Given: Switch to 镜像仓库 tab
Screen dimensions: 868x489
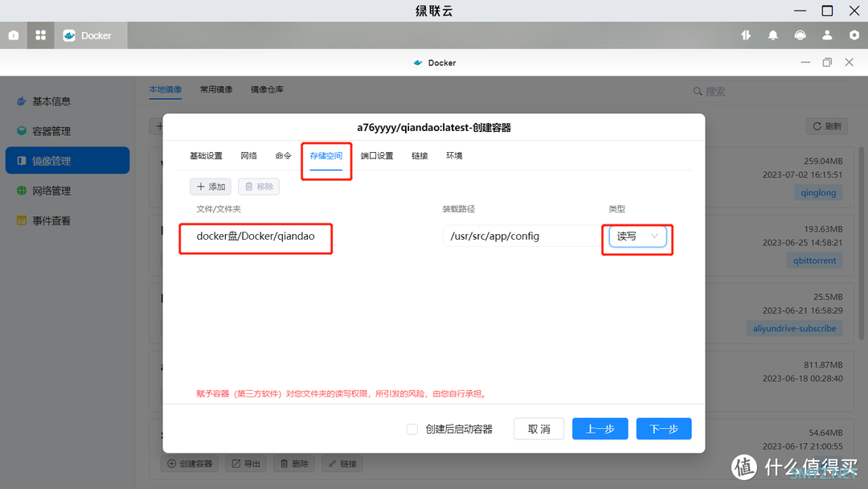Looking at the screenshot, I should [x=267, y=90].
